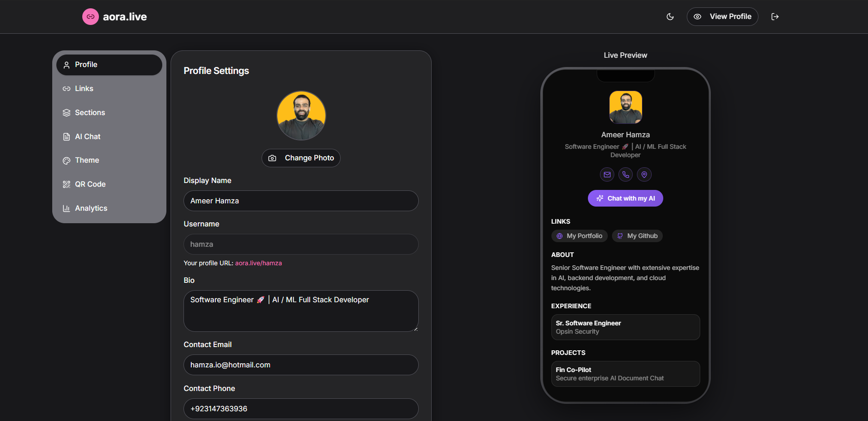Click the eye icon inside View Profile button
This screenshot has width=868, height=421.
click(697, 16)
